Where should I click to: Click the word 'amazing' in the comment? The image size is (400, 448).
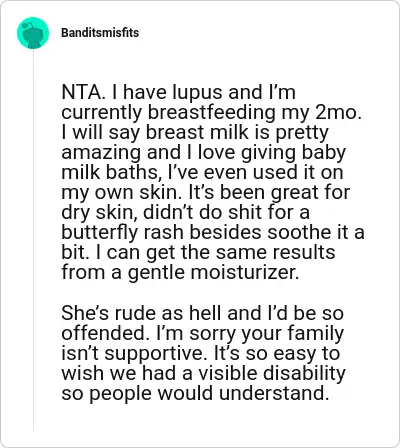coord(101,153)
